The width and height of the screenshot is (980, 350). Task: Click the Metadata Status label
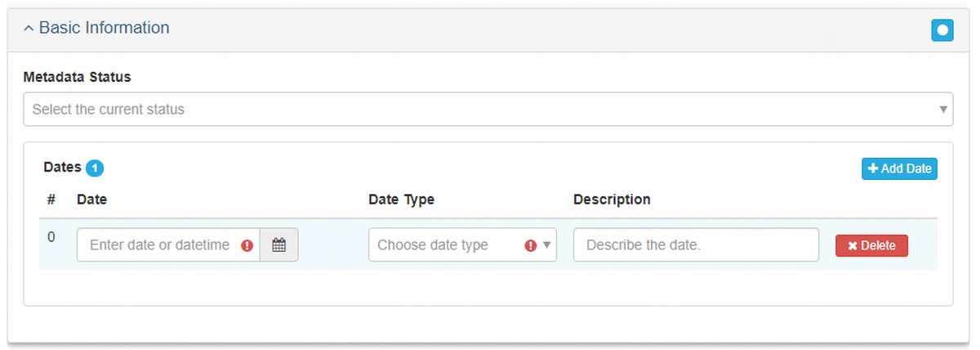(77, 77)
